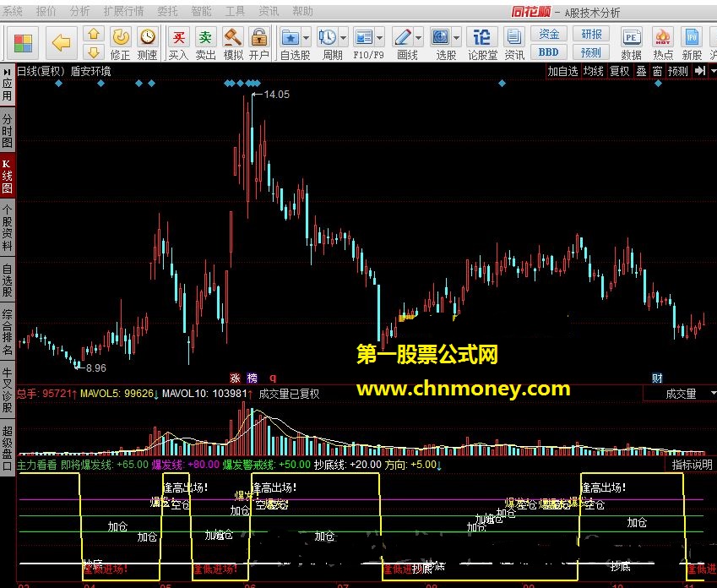Go back with the yellow left arrow
This screenshot has height=588, width=717.
pyautogui.click(x=62, y=42)
